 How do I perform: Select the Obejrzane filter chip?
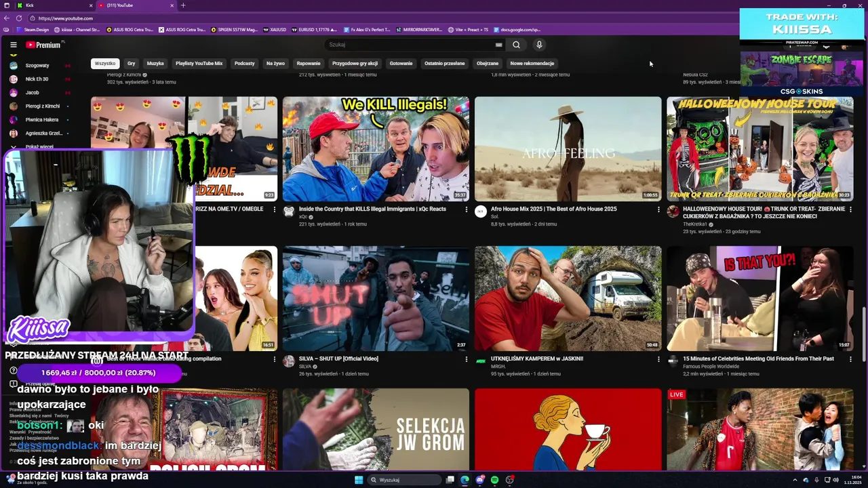click(488, 63)
